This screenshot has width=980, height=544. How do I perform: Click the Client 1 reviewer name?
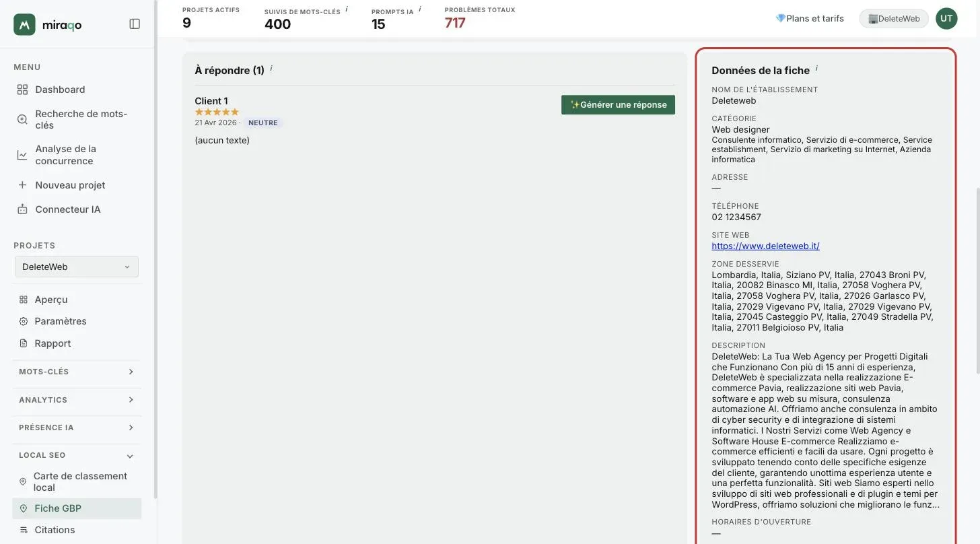click(x=211, y=101)
